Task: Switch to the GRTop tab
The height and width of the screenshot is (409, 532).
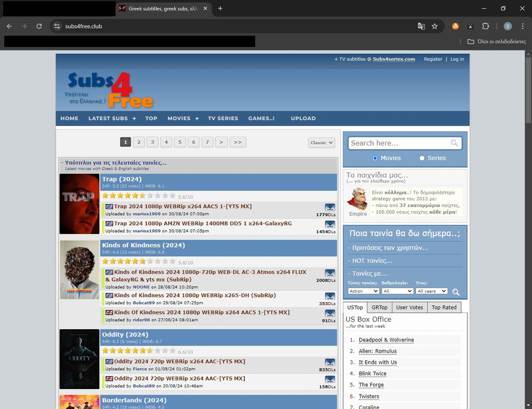Action: pyautogui.click(x=379, y=307)
